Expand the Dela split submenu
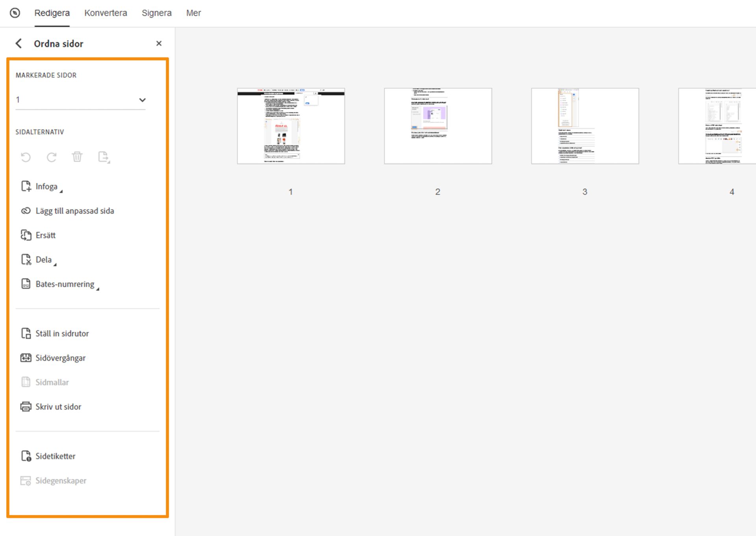 [43, 260]
